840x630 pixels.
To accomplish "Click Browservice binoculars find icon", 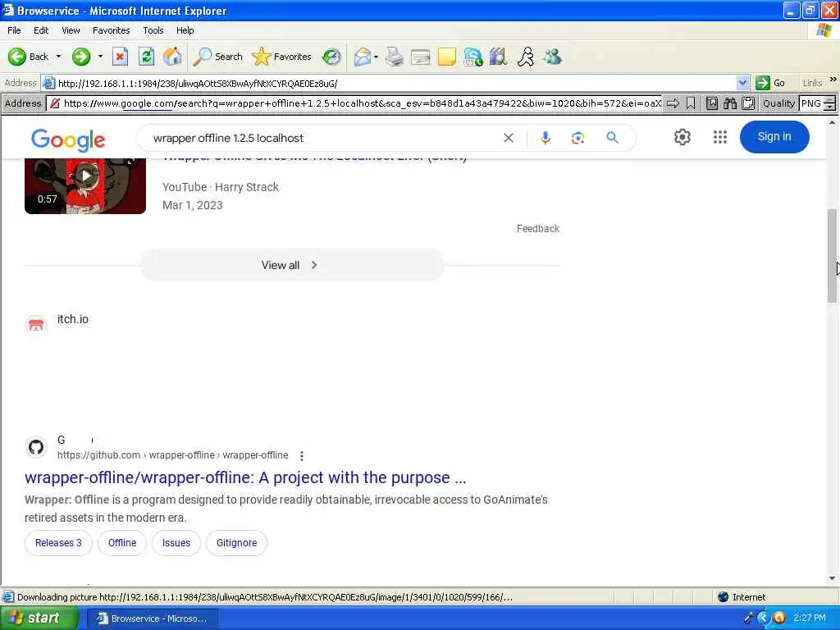I will click(729, 103).
